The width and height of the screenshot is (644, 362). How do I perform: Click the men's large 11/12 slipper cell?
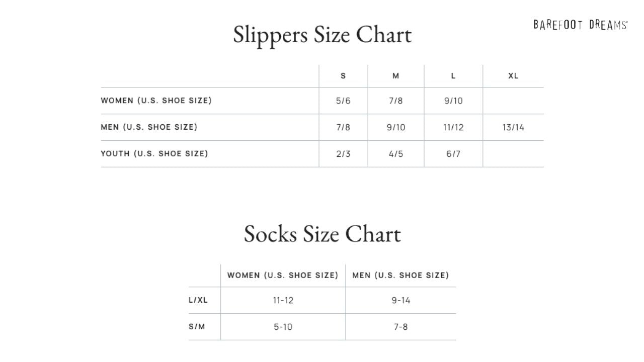tap(453, 127)
